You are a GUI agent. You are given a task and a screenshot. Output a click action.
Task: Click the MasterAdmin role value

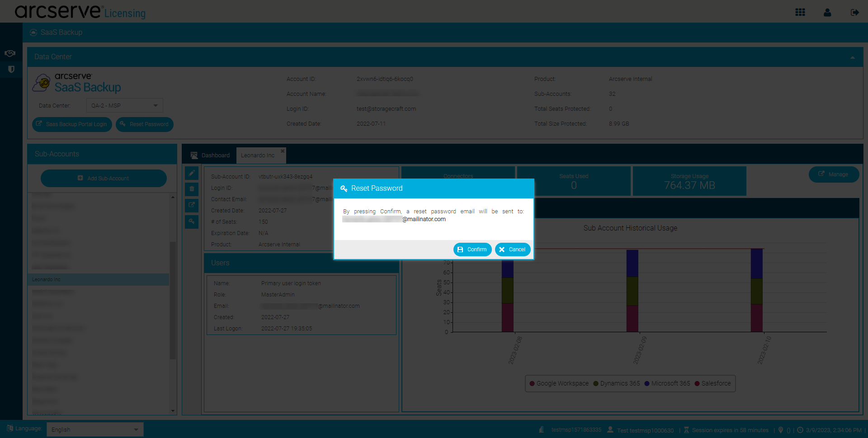pos(278,295)
